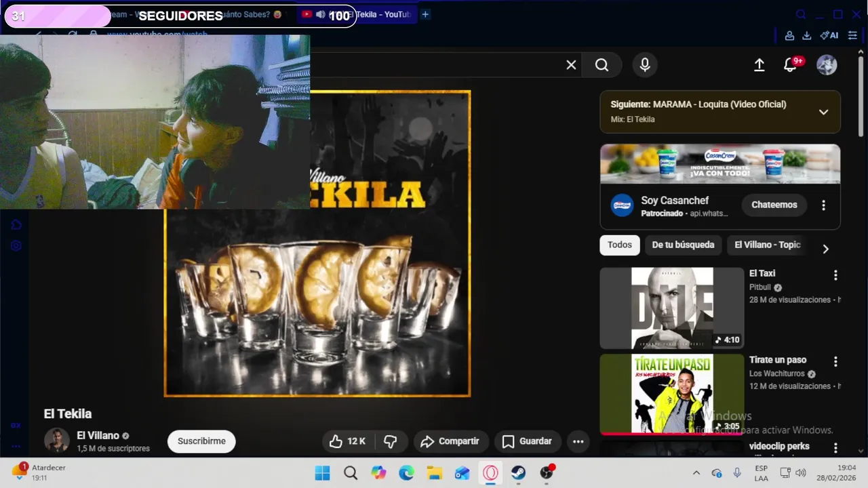Show hidden system tray icons
The width and height of the screenshot is (868, 488).
tap(696, 473)
